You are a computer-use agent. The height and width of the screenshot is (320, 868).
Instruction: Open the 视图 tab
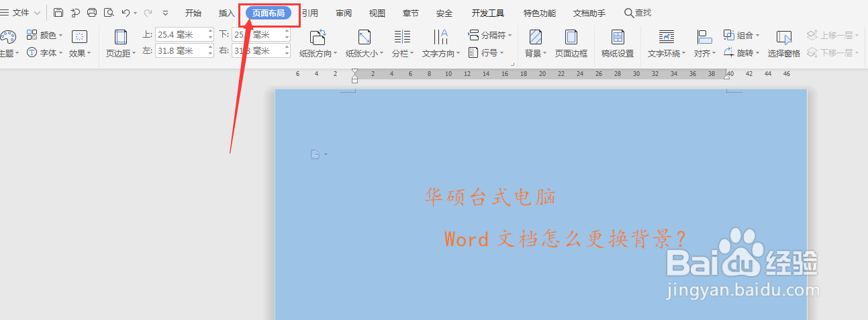[377, 13]
